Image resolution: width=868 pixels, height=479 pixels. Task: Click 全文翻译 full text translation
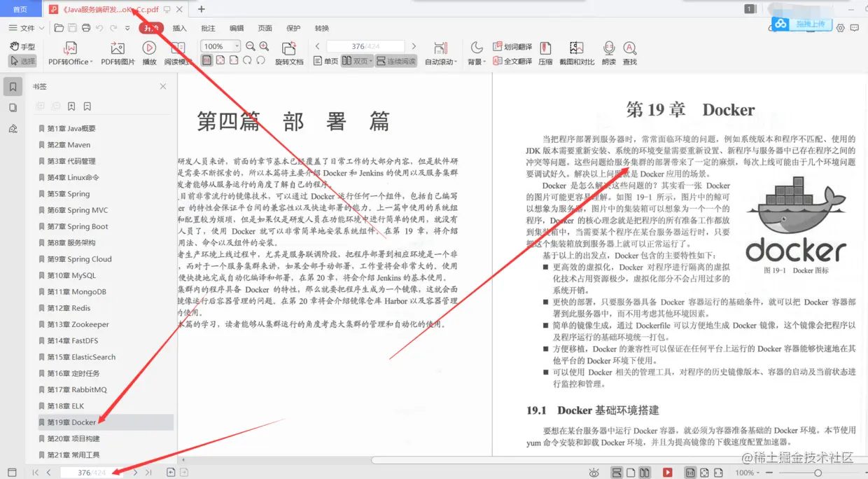512,61
